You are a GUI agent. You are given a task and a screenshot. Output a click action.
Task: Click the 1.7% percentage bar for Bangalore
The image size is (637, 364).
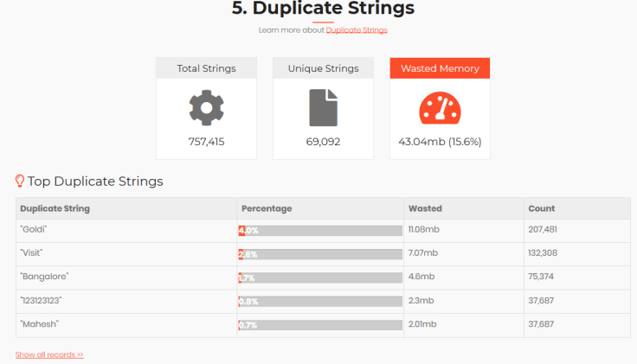320,278
